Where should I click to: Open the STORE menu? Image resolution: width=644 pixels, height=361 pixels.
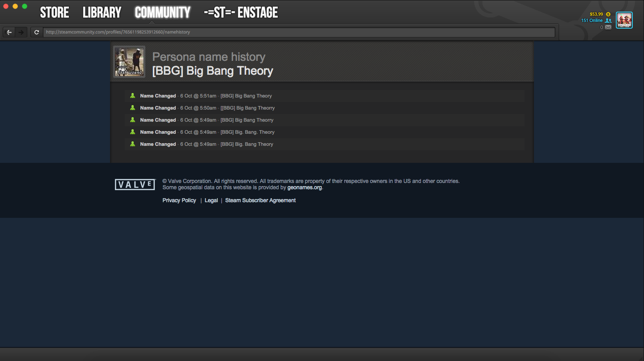pyautogui.click(x=55, y=13)
